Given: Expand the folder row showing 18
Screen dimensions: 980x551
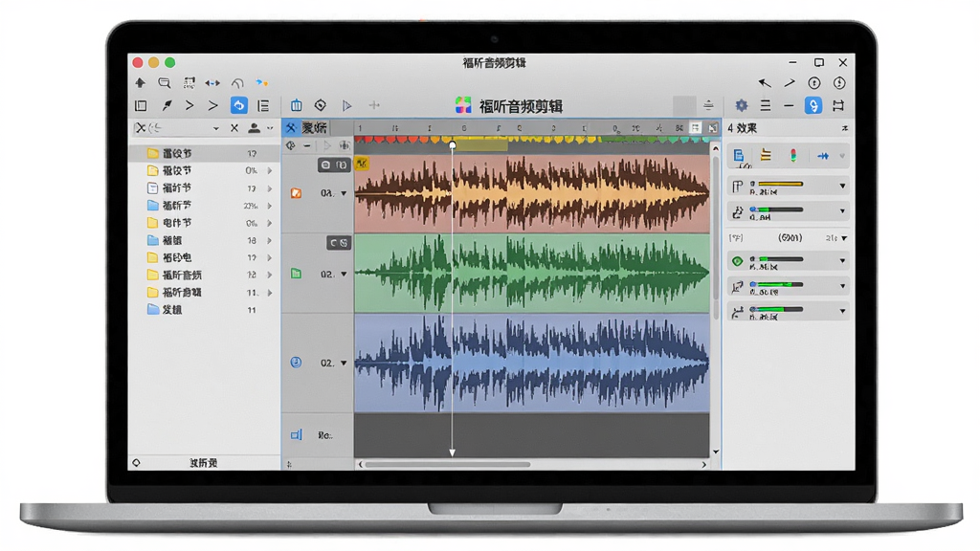Looking at the screenshot, I should [269, 240].
